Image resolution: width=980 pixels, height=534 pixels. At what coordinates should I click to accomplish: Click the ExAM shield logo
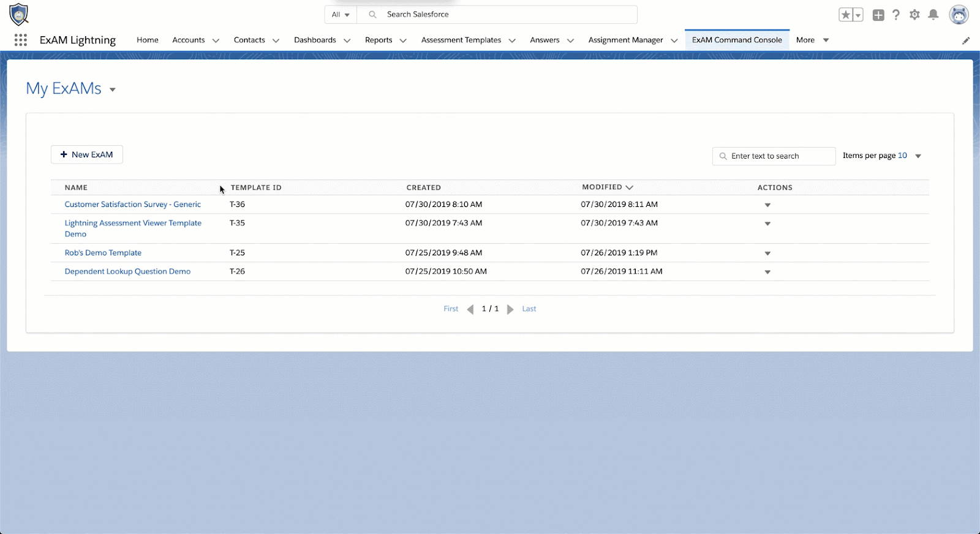coord(19,14)
